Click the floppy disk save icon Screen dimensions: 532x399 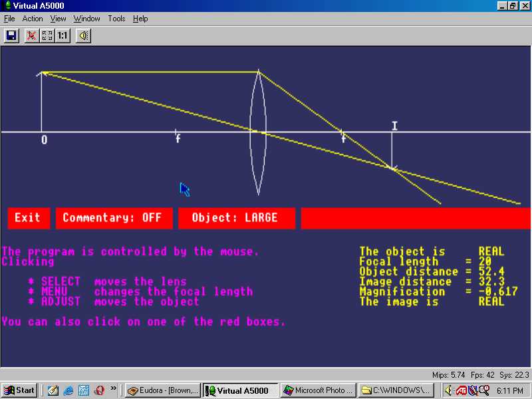tap(11, 36)
